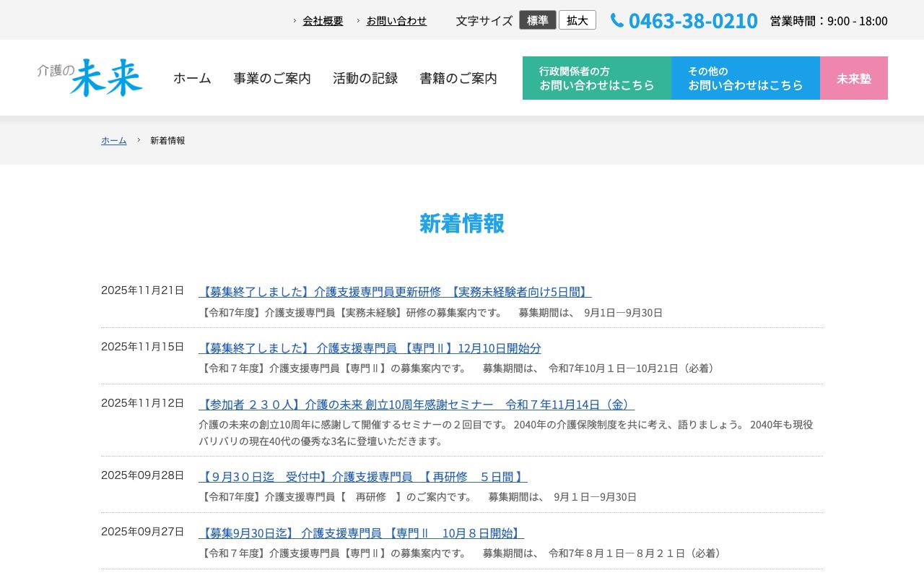Select the green 行政関係者の方 contact button
The width and height of the screenshot is (924, 578).
coord(597,77)
